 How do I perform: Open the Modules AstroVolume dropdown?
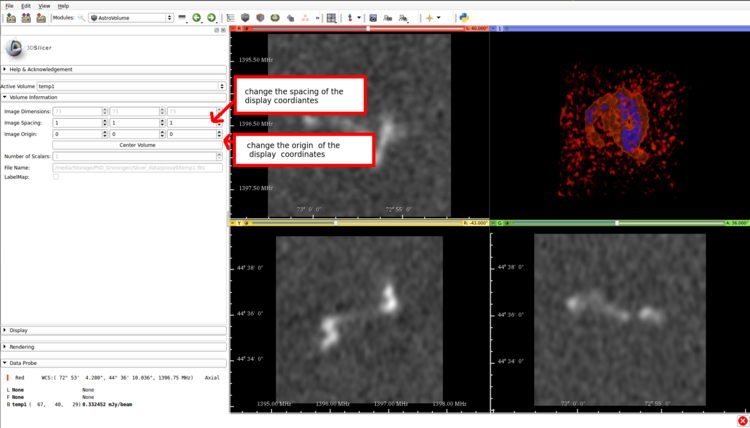pyautogui.click(x=130, y=18)
